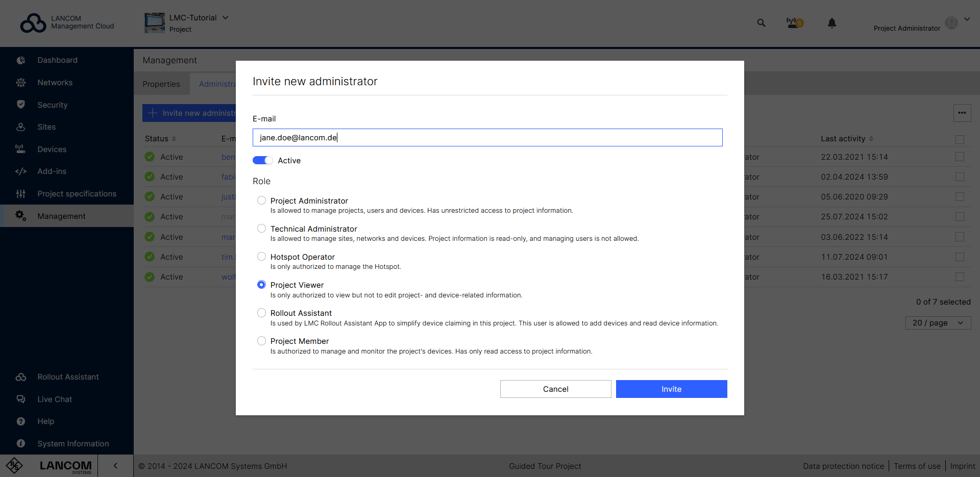This screenshot has height=477, width=980.
Task: Click the E-mail input field
Action: [487, 137]
